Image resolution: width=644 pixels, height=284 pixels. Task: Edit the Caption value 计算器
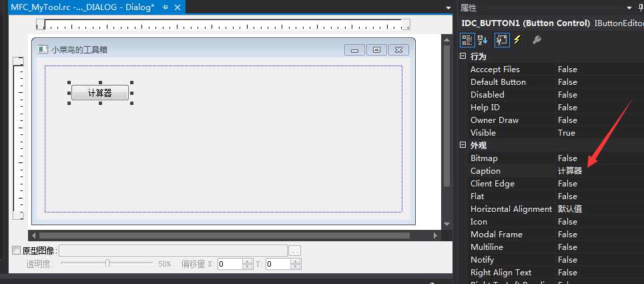pyautogui.click(x=570, y=171)
